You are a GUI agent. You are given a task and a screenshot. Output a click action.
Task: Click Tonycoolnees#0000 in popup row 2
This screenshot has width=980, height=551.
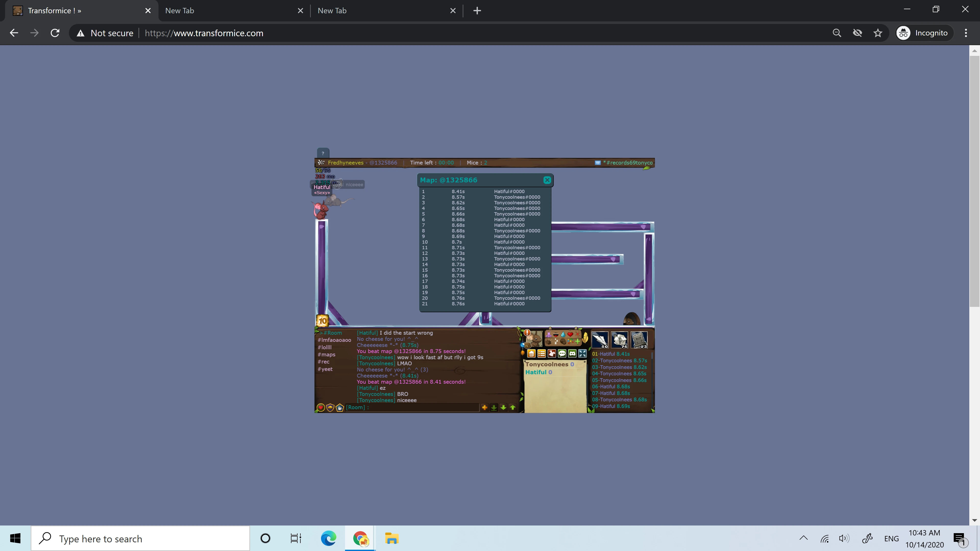pyautogui.click(x=517, y=197)
